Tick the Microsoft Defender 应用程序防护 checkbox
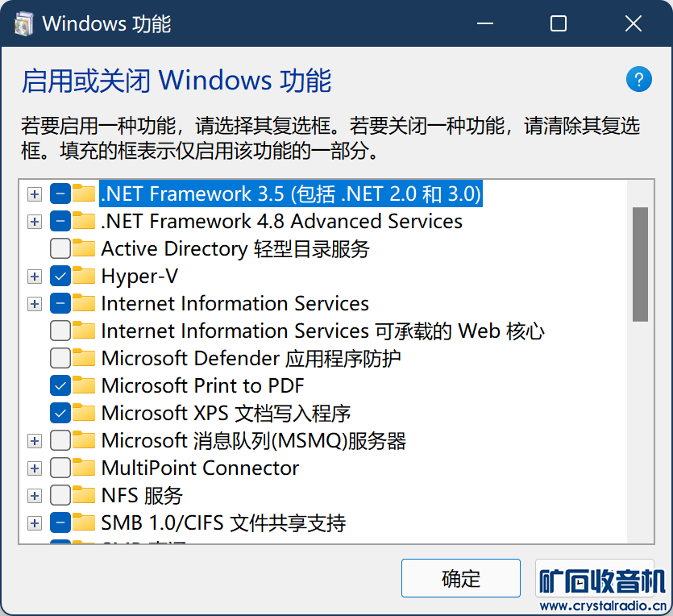 point(60,358)
